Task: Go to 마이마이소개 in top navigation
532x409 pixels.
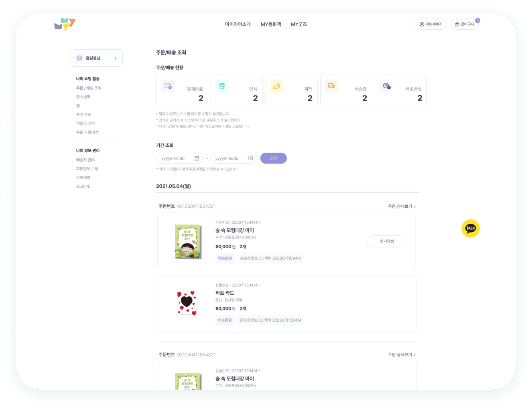Action: click(238, 24)
